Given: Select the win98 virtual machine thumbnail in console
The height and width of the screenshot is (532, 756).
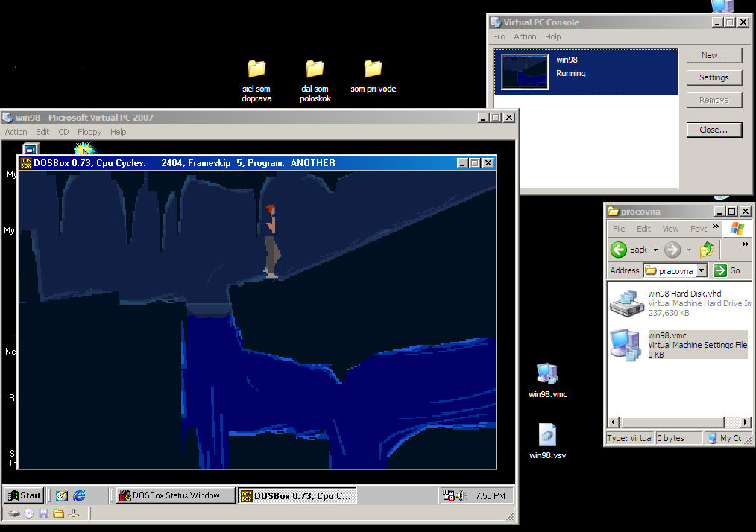Looking at the screenshot, I should (525, 72).
